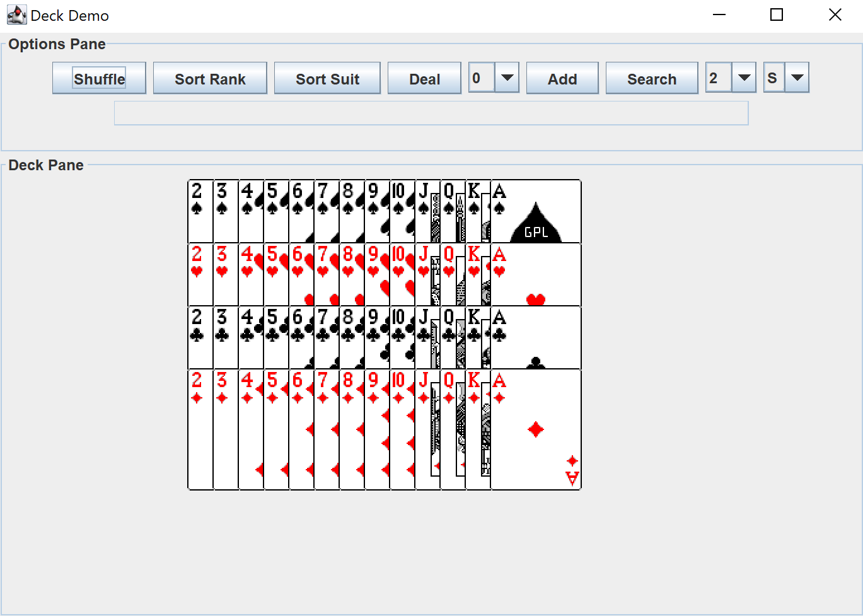Screen dimensions: 863x616
Task: Click the 8 of Clubs card
Action: tap(352, 337)
